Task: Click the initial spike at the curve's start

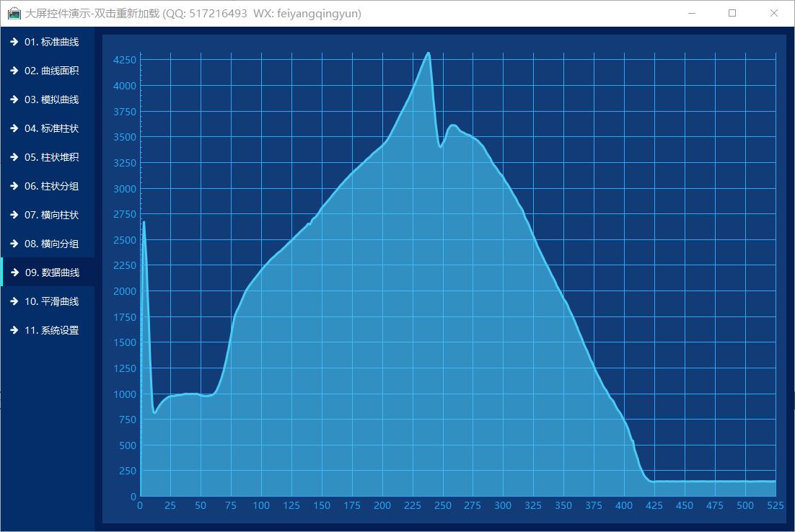Action: (x=144, y=223)
